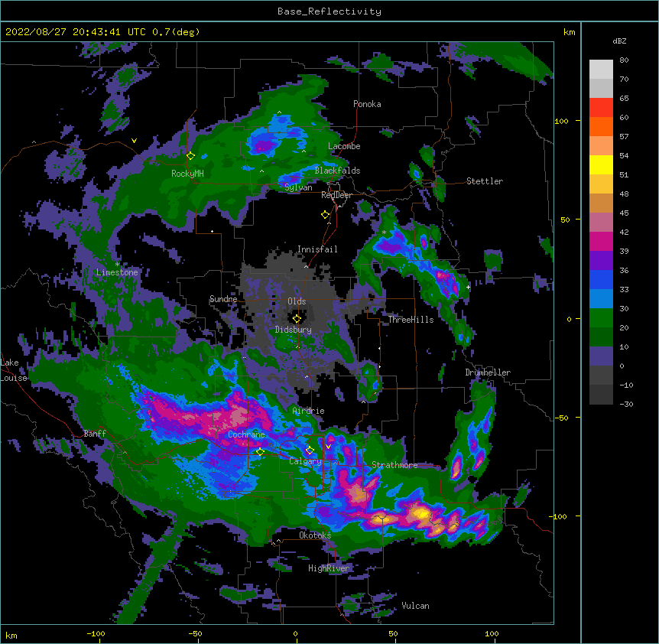Select the yellow diamond marker south of RedDeer
The height and width of the screenshot is (644, 659).
(x=326, y=215)
